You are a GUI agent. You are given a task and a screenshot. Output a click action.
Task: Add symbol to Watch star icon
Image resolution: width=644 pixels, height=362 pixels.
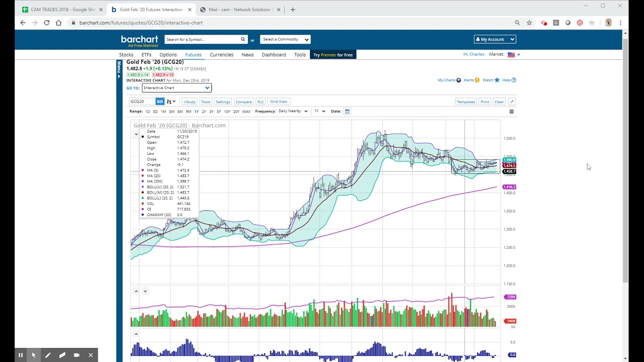click(x=497, y=80)
